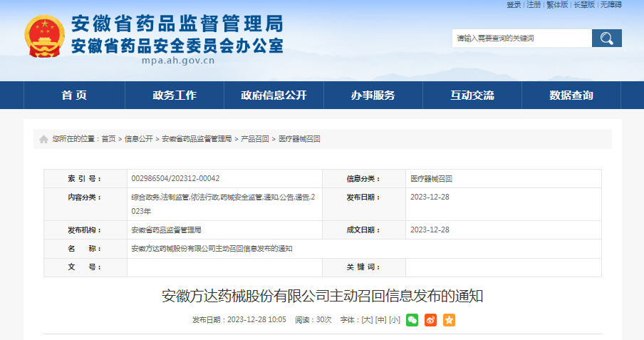Click the 安徽省药品安全委员会办公室 subtitle
Viewport: 644px width, 340px height.
click(x=177, y=46)
